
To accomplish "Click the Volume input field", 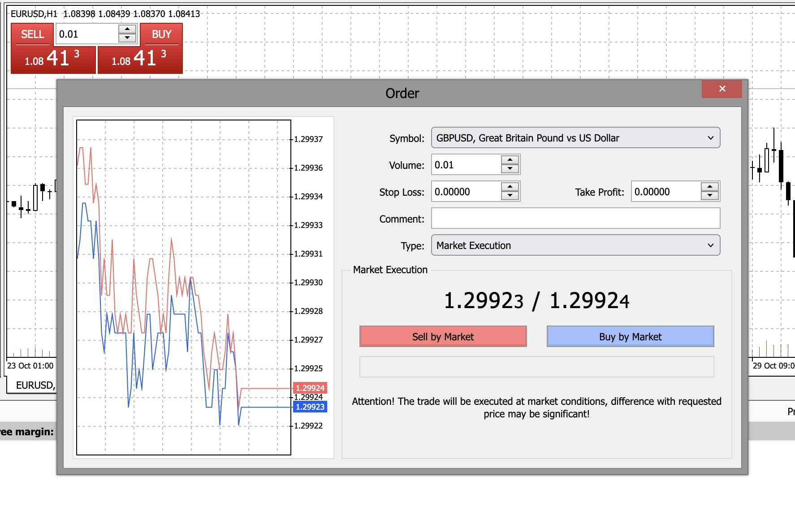I will [466, 165].
